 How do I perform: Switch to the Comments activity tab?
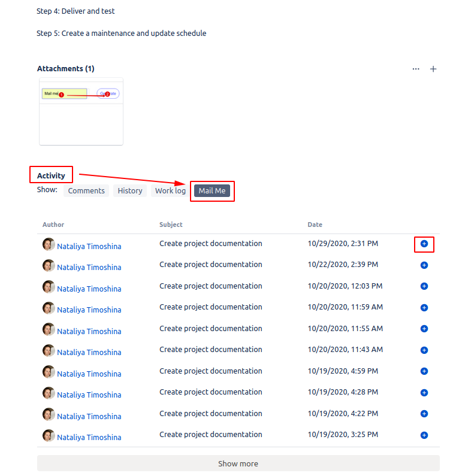point(86,191)
